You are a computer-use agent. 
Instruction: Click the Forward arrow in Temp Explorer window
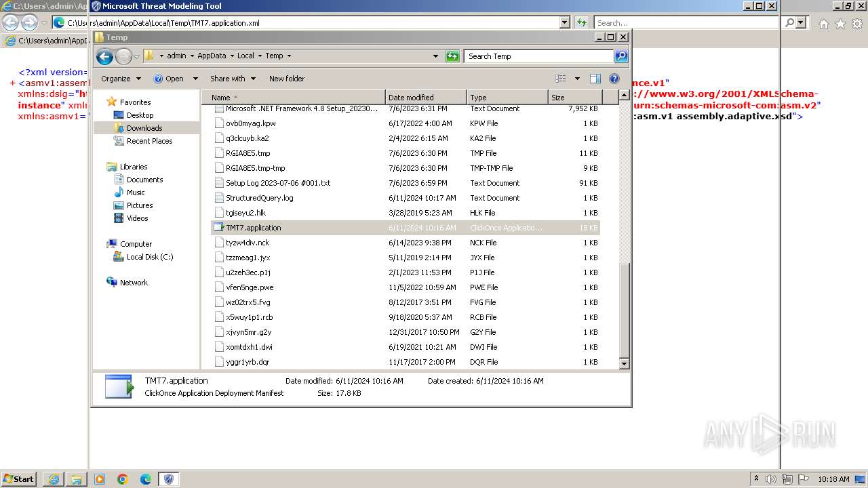(123, 56)
